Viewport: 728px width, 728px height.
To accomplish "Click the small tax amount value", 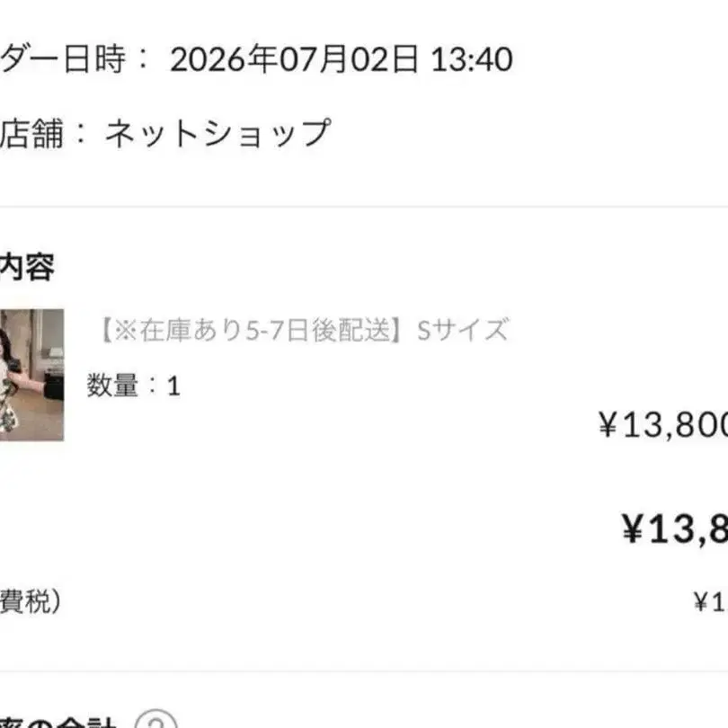I will (x=710, y=602).
